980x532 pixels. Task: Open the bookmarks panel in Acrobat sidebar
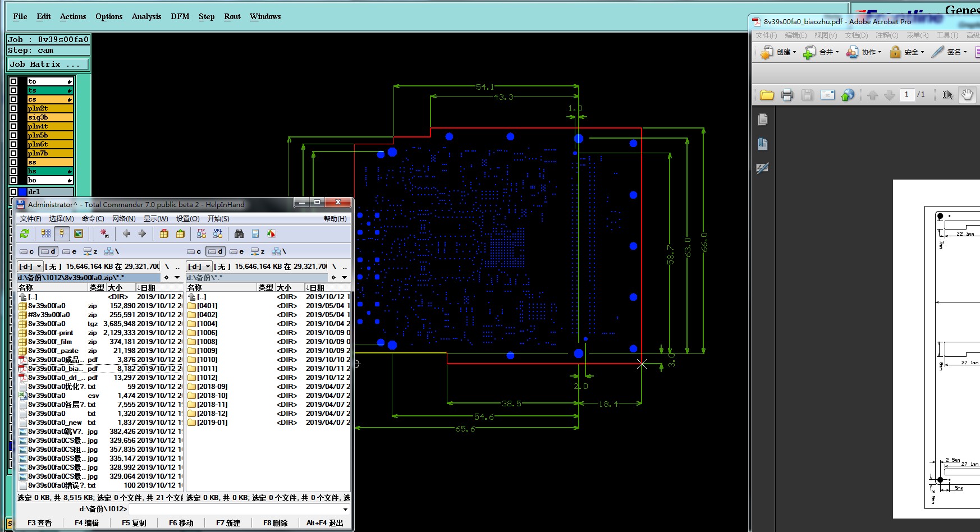pos(762,144)
